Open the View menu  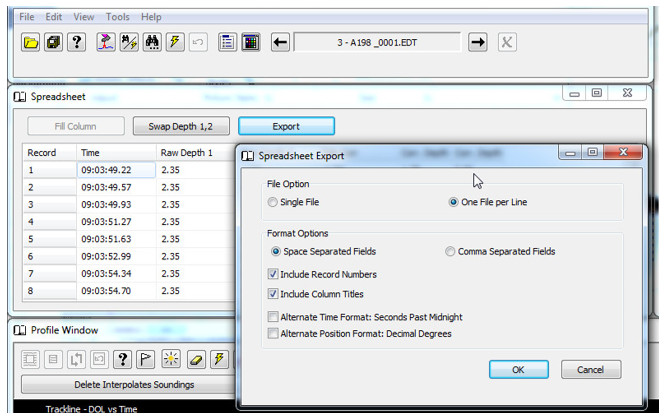(83, 17)
